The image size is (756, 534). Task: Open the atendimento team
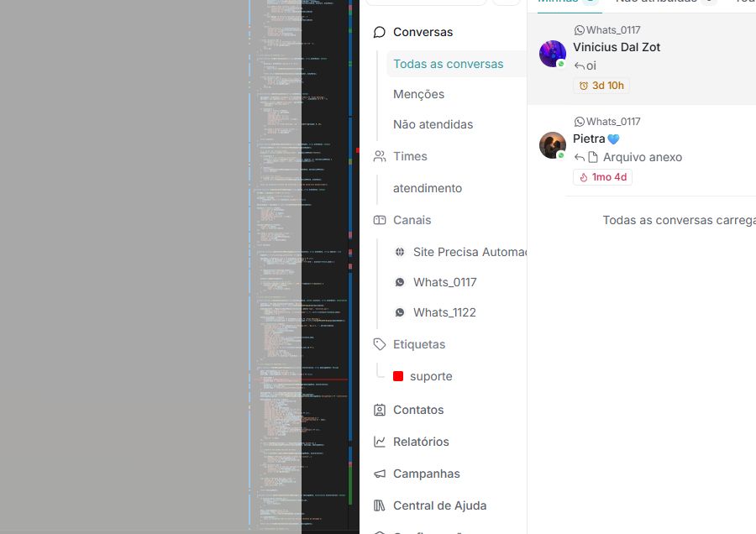(x=428, y=188)
